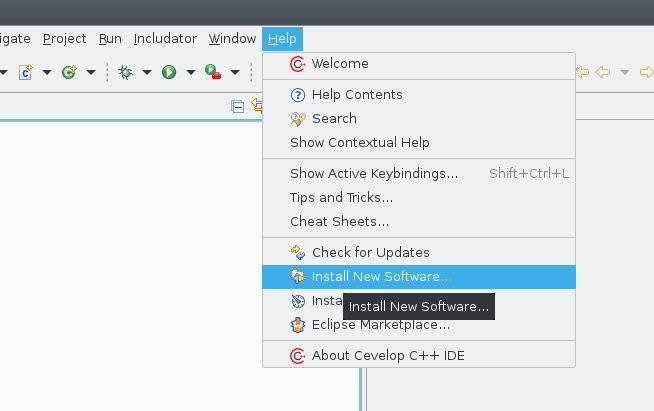Click the Run with external tools icon
The width and height of the screenshot is (654, 411).
tap(213, 72)
